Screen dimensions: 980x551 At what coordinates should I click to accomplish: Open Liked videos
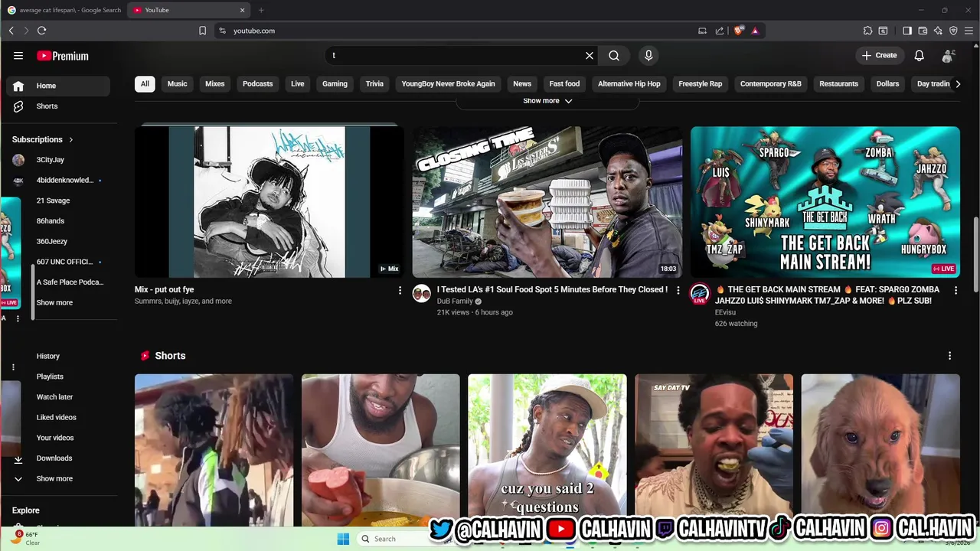[58, 417]
